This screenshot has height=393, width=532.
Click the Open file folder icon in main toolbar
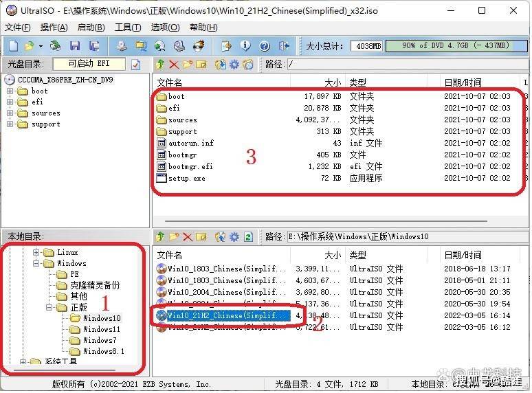tap(30, 46)
